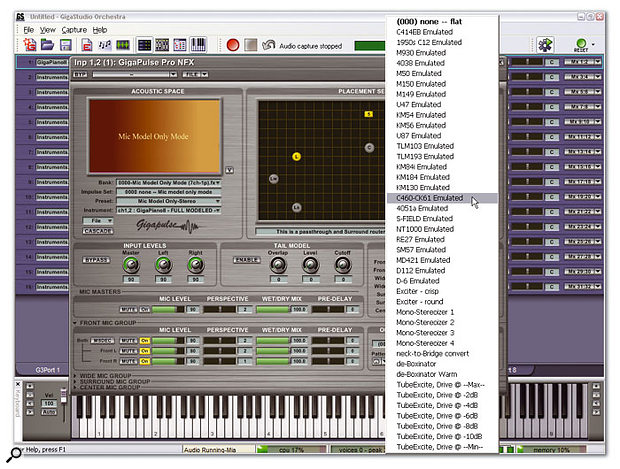The height and width of the screenshot is (469, 620).
Task: Launch the instrument editor (red E) icon
Action: [87, 45]
